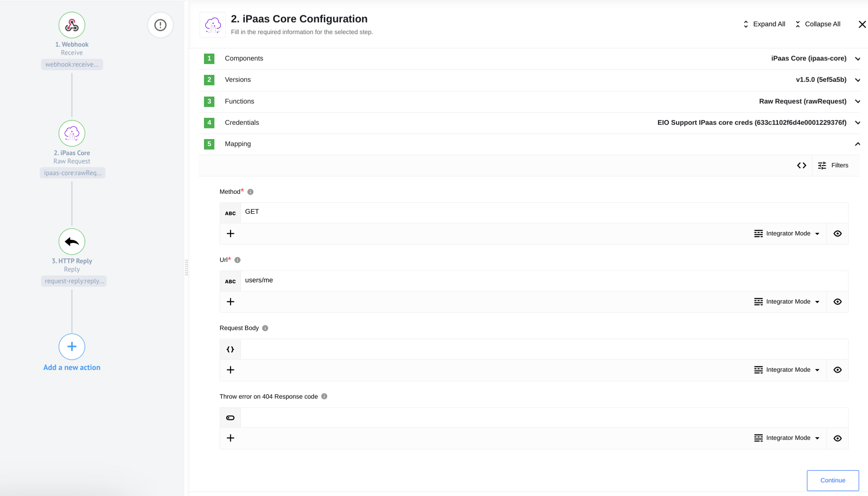The width and height of the screenshot is (868, 496).
Task: Toggle preview eye for Url field
Action: point(838,301)
